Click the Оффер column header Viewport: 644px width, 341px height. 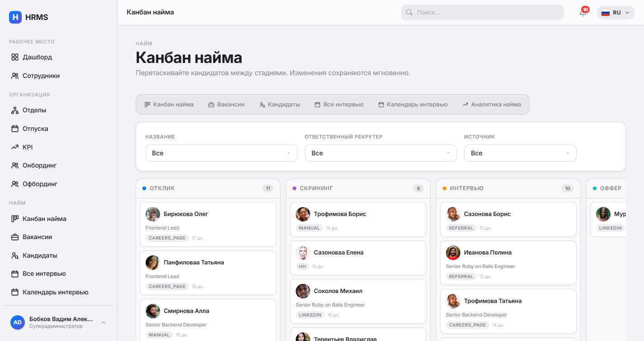pos(607,188)
